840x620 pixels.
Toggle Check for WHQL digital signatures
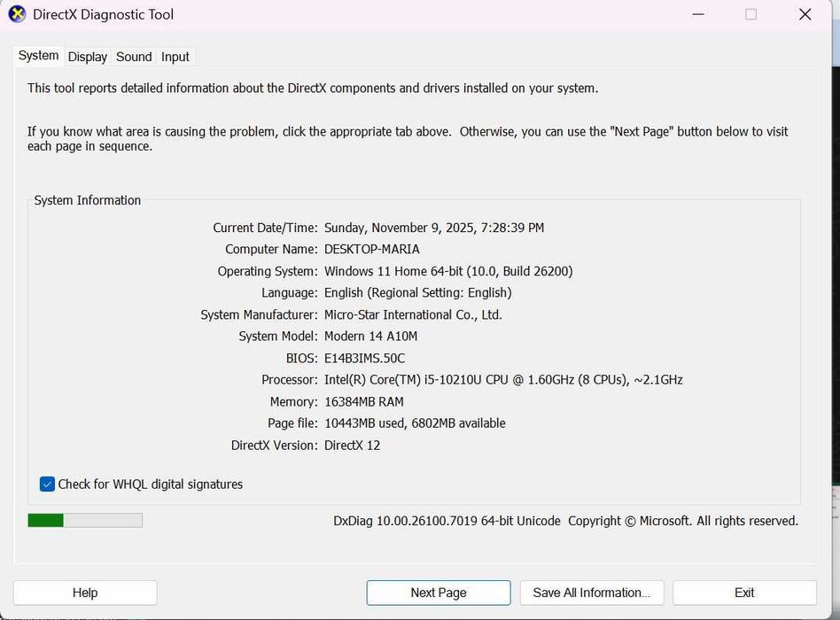(x=48, y=484)
